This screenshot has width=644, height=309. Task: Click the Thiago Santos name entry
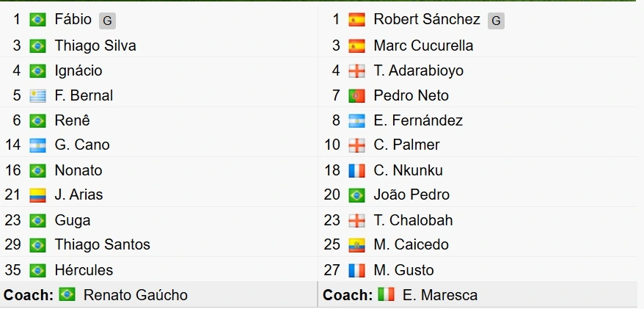coord(102,245)
